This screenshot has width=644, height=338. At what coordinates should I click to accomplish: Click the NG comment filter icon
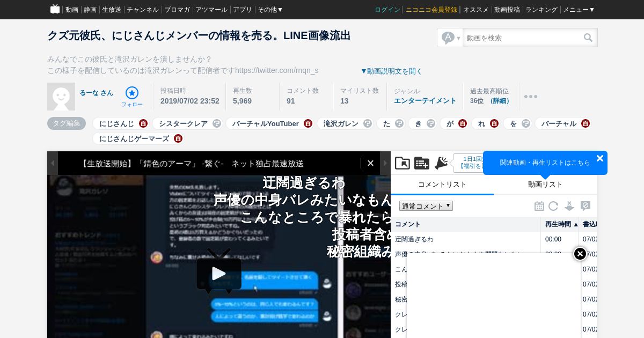[x=586, y=206]
